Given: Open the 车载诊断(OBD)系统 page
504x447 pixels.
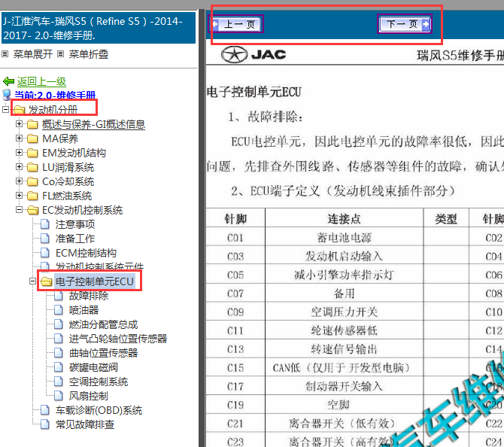Looking at the screenshot, I should (99, 410).
